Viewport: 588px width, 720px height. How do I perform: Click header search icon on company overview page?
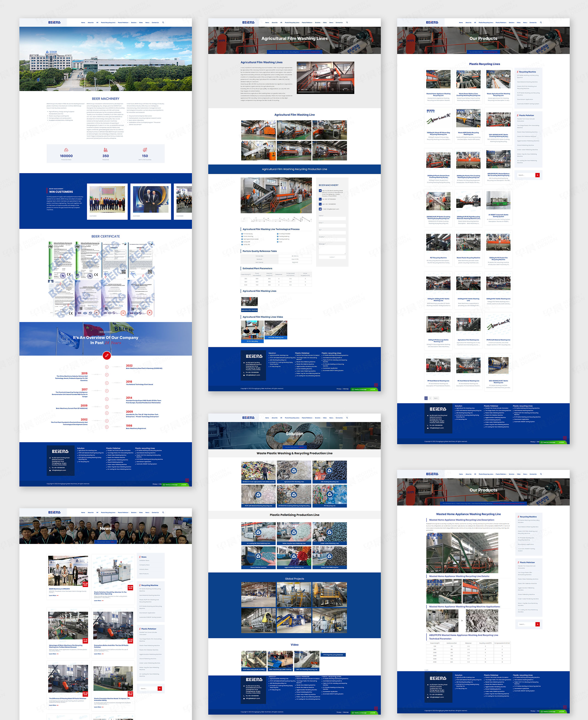[163, 23]
